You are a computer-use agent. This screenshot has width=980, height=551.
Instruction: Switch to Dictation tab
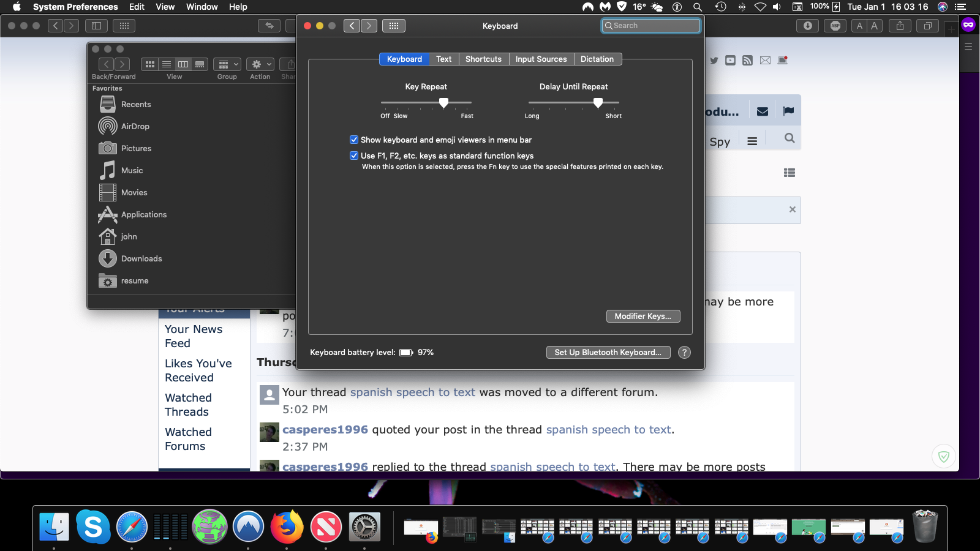[x=597, y=59]
